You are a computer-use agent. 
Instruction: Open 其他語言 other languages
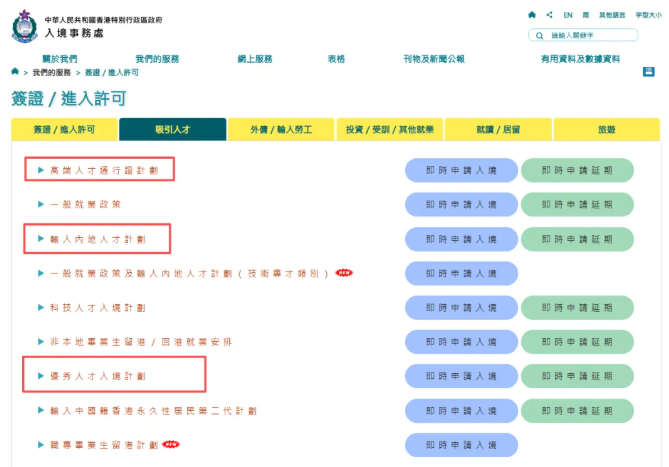(612, 15)
